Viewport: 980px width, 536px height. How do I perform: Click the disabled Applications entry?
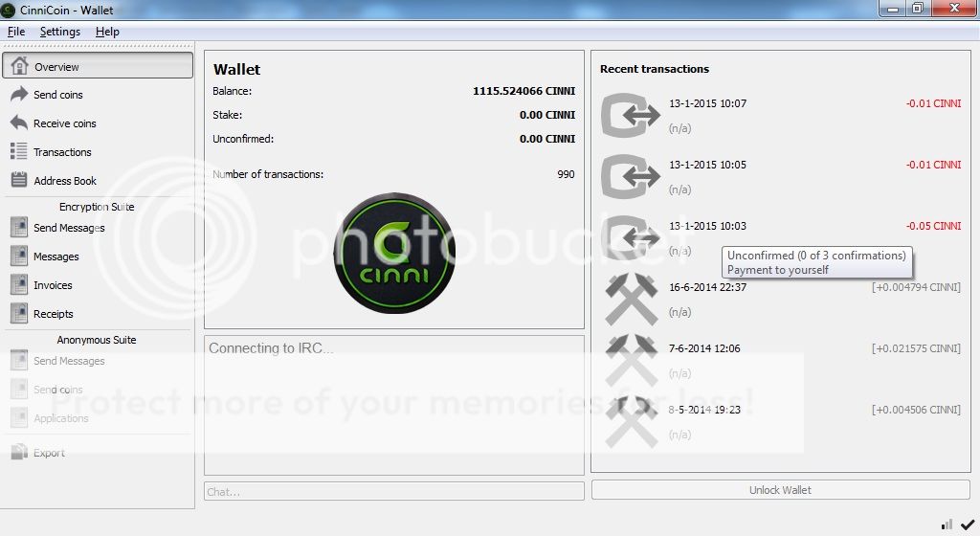98,418
